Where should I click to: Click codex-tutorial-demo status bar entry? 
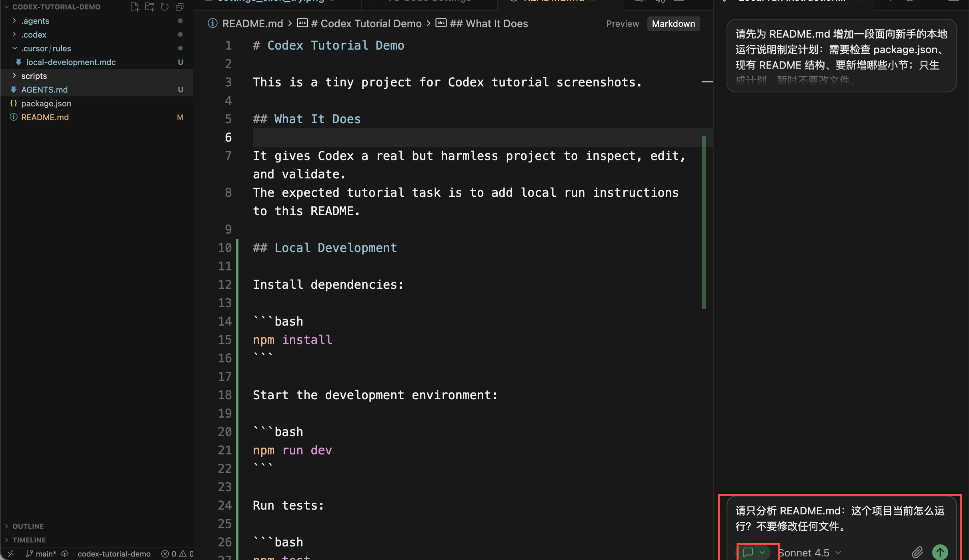(x=114, y=554)
